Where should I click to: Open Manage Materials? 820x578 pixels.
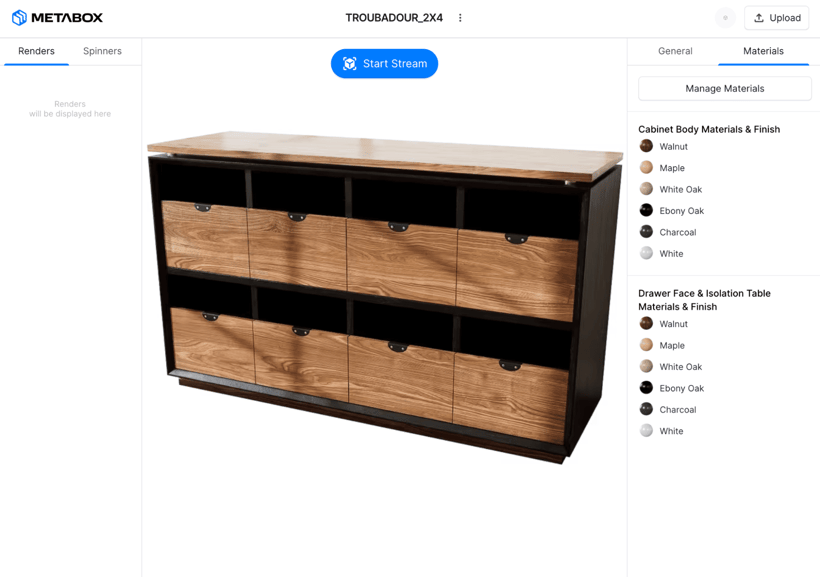pyautogui.click(x=725, y=88)
